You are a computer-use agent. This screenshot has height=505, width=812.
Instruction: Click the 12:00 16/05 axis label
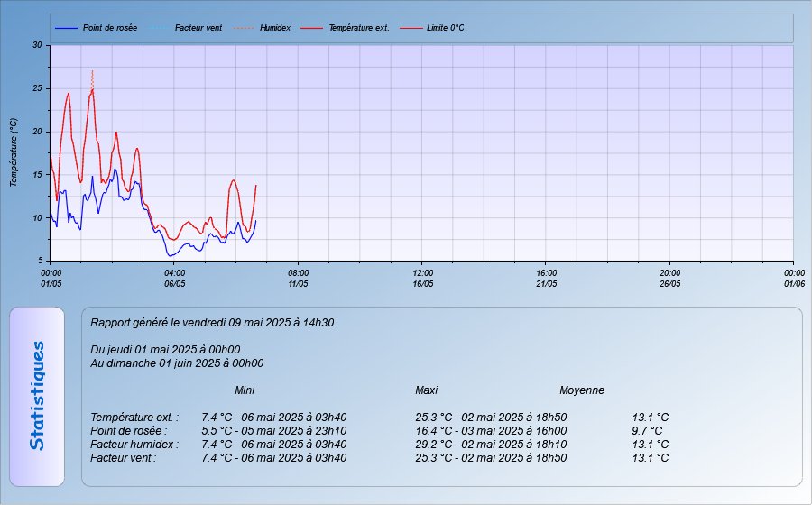pyautogui.click(x=423, y=279)
